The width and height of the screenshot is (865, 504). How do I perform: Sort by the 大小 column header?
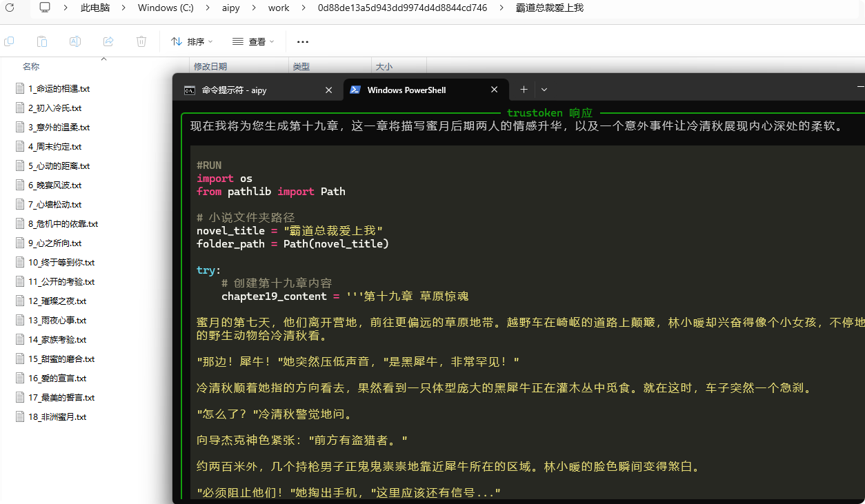[384, 67]
